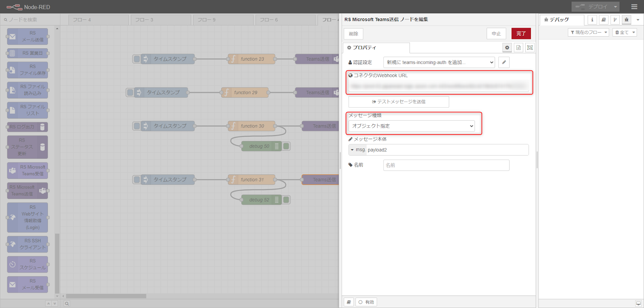Image resolution: width=644 pixels, height=308 pixels.
Task: Click the palette vertical scrollbar
Action: tap(57, 263)
